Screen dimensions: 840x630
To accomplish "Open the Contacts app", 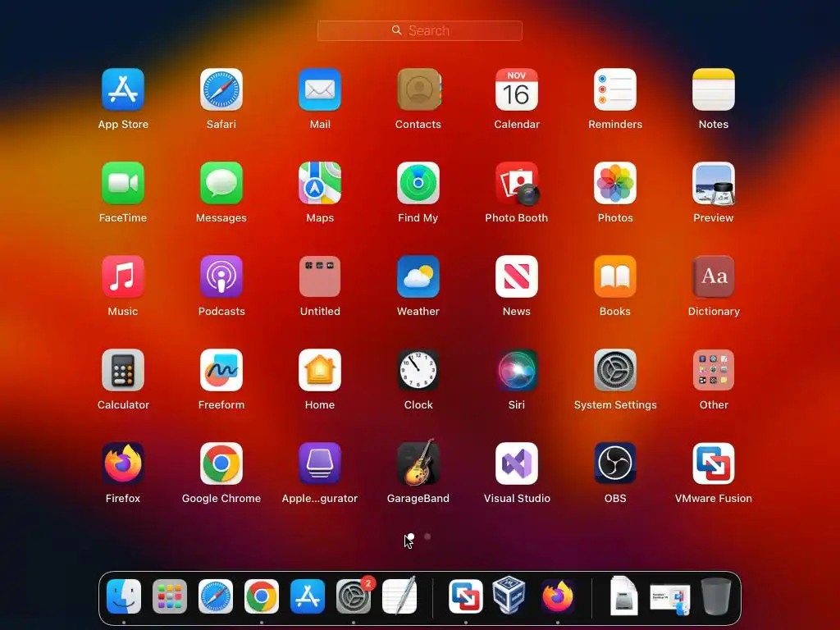I will (418, 89).
